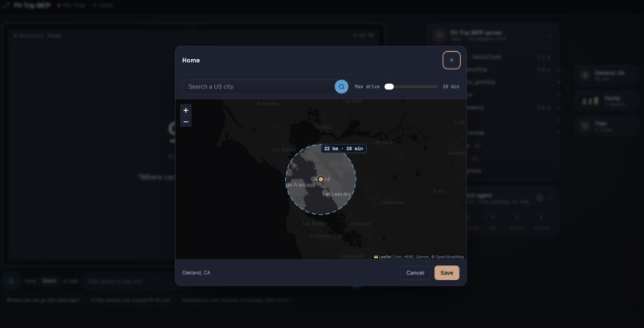Click the Cancel button
The width and height of the screenshot is (644, 328).
click(415, 273)
